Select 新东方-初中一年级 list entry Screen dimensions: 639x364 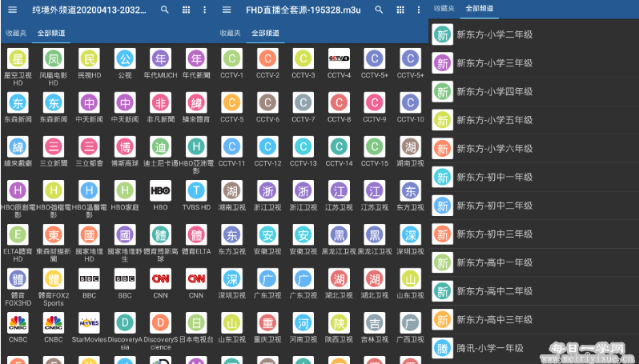point(533,177)
